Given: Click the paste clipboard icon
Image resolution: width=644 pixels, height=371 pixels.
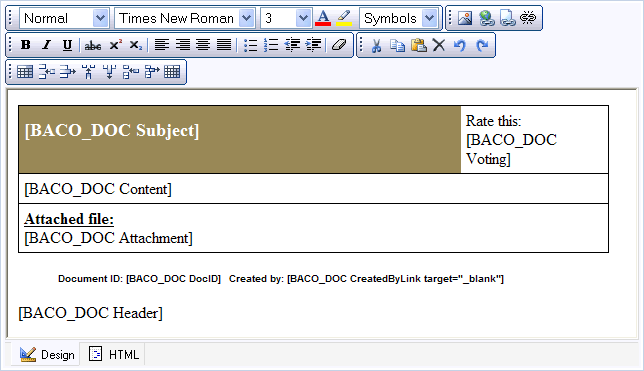Looking at the screenshot, I should point(418,45).
